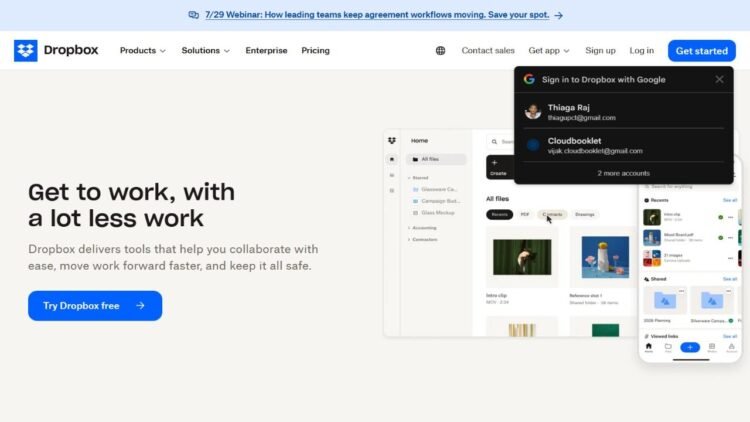750x422 pixels.
Task: Click the Get started button
Action: coord(702,51)
